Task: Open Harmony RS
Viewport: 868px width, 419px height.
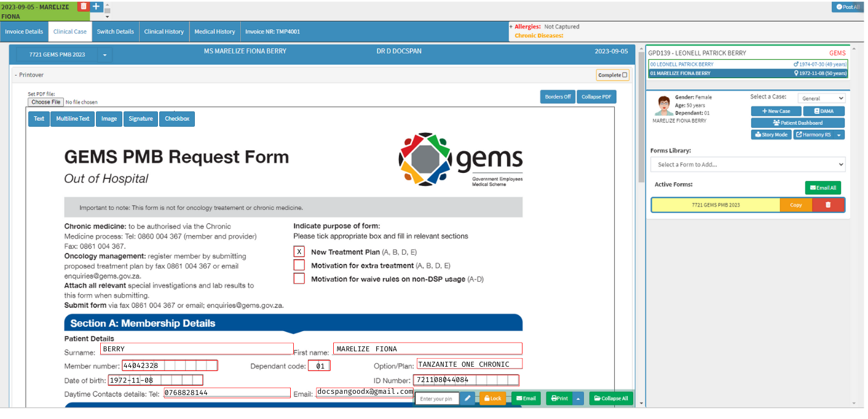Action: point(814,135)
